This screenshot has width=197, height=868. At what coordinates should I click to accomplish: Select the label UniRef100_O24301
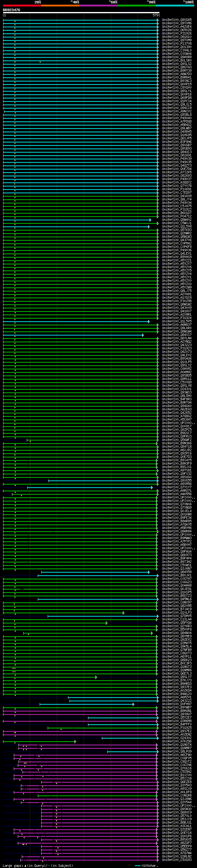tap(177, 389)
